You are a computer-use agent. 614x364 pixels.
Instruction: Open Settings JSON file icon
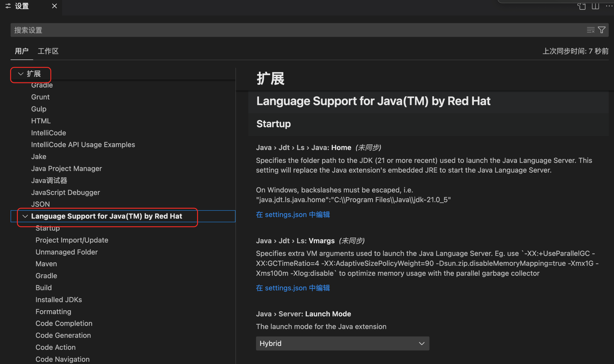581,6
